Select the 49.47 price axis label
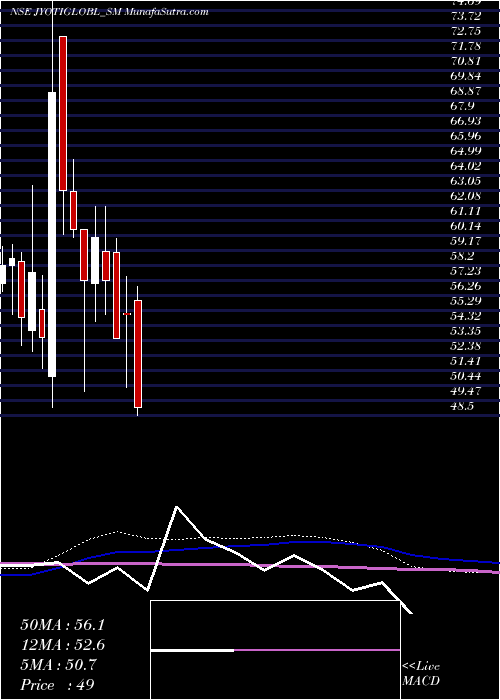The image size is (500, 700). [x=466, y=391]
